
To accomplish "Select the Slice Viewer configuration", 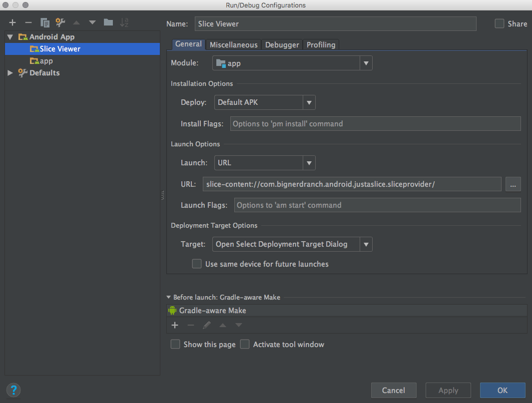I will point(82,49).
